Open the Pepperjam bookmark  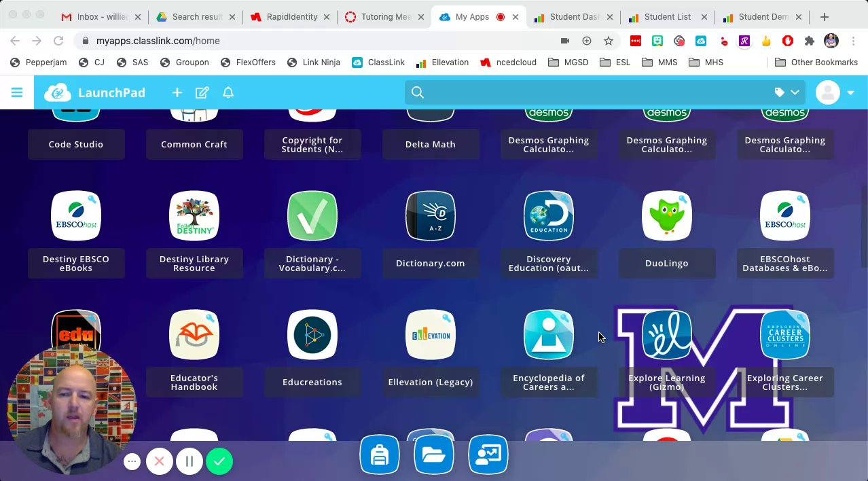click(x=38, y=63)
